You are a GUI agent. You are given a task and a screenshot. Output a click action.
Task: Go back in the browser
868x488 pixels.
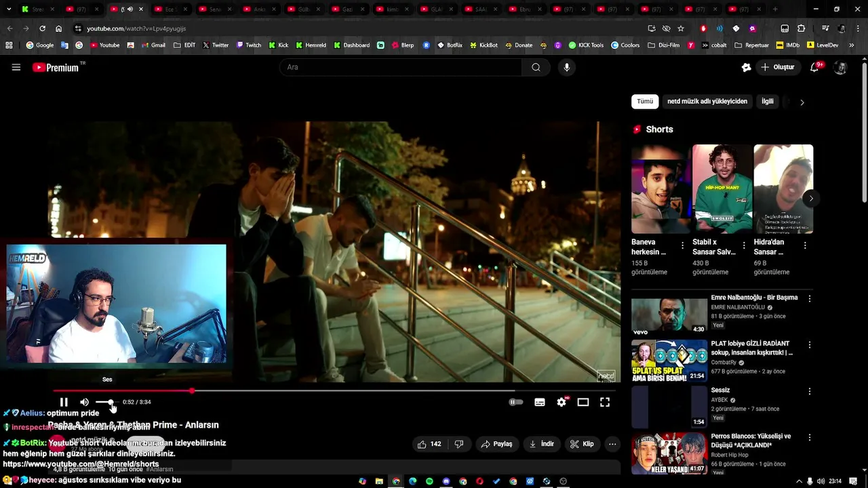point(9,28)
